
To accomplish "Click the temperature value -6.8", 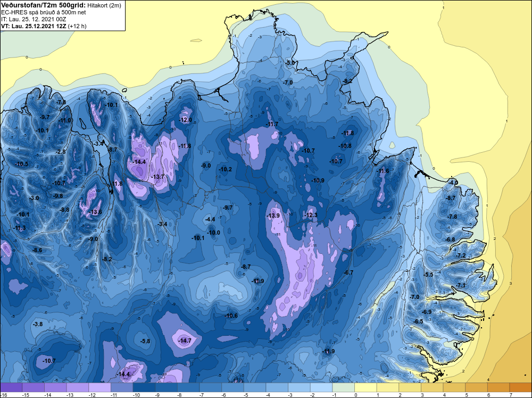I will [450, 239].
